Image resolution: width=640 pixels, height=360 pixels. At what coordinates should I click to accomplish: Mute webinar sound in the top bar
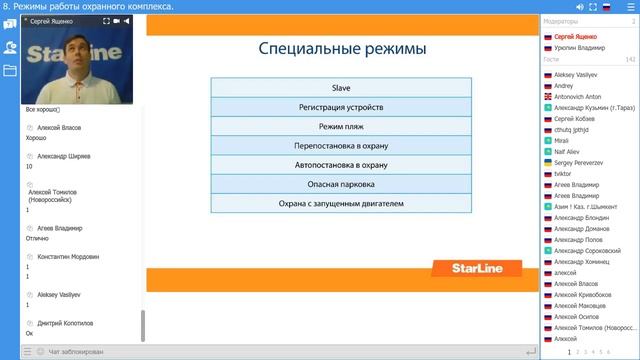point(580,7)
